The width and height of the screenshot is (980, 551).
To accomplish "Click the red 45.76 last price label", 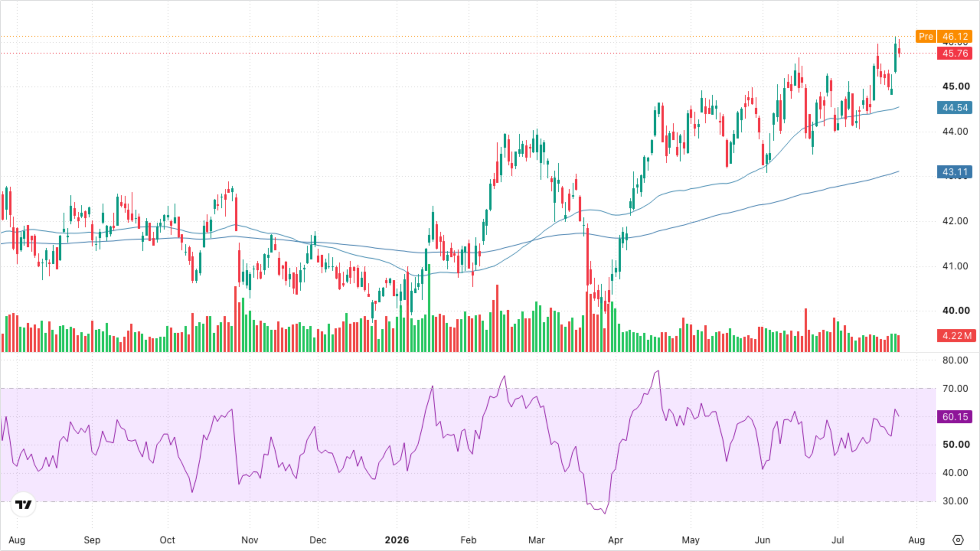I will click(x=955, y=53).
